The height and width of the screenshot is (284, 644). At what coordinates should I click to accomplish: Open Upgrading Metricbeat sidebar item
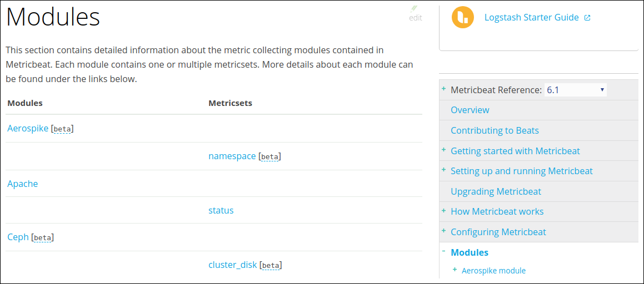(x=496, y=191)
